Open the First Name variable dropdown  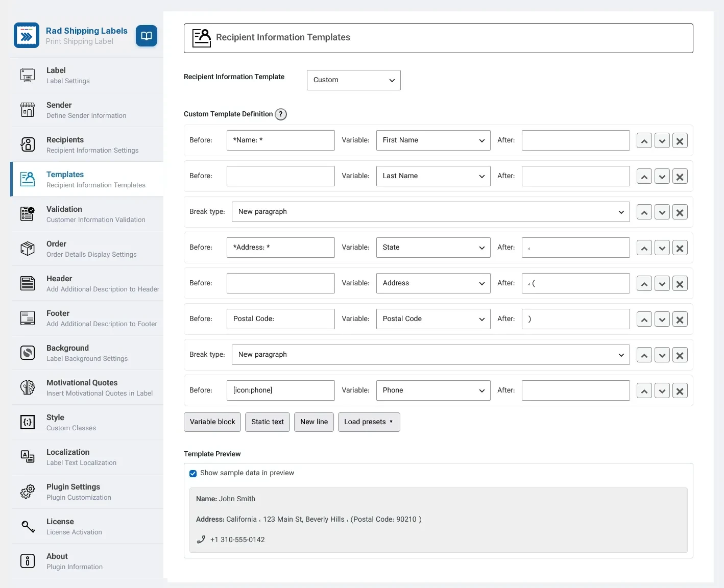point(433,140)
